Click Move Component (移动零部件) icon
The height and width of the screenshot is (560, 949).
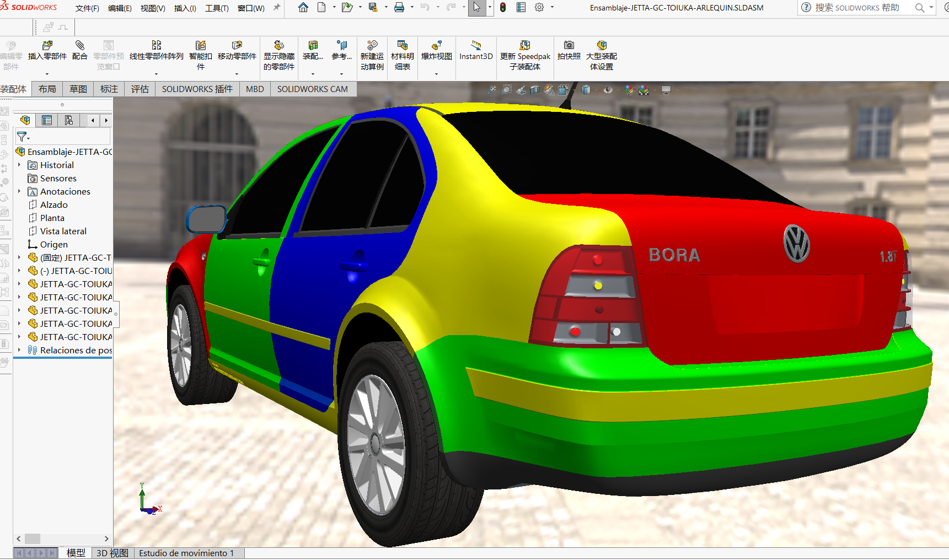[x=237, y=45]
